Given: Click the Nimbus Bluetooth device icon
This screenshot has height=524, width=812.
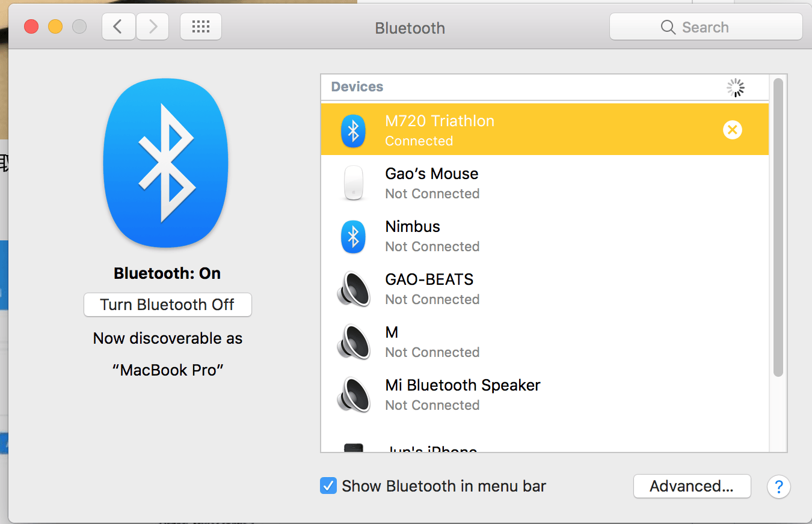Looking at the screenshot, I should point(353,236).
